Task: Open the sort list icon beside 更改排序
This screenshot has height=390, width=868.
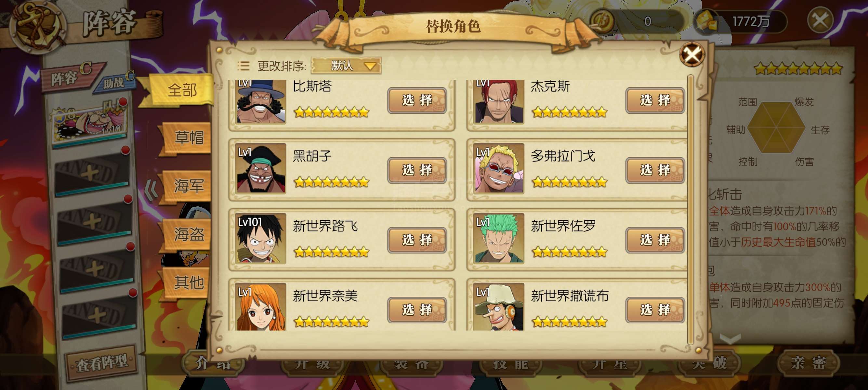Action: click(243, 66)
